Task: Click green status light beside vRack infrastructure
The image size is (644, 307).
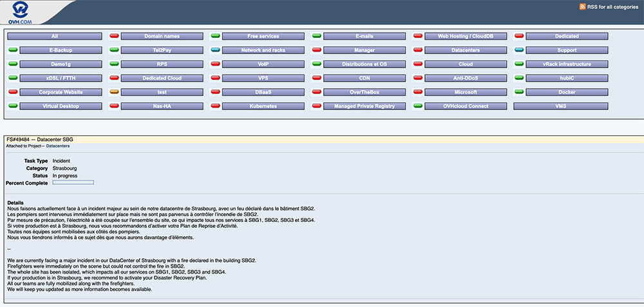Action: click(x=519, y=64)
